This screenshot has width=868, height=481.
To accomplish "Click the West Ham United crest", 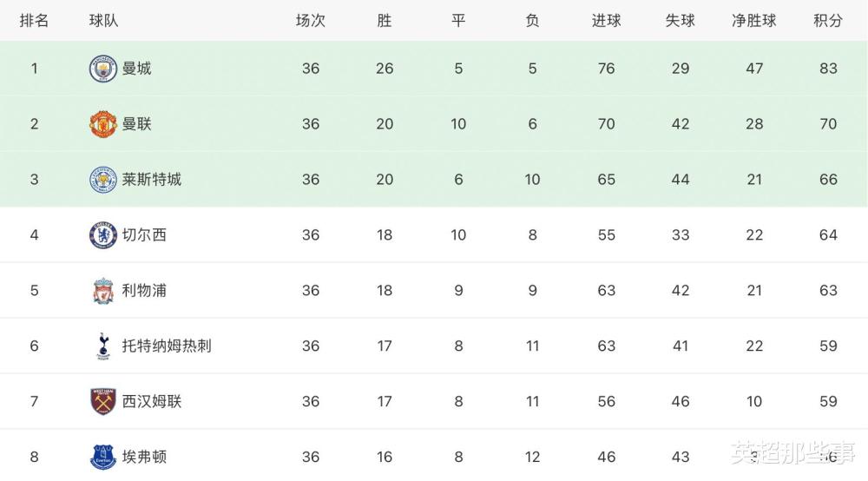I will (103, 401).
